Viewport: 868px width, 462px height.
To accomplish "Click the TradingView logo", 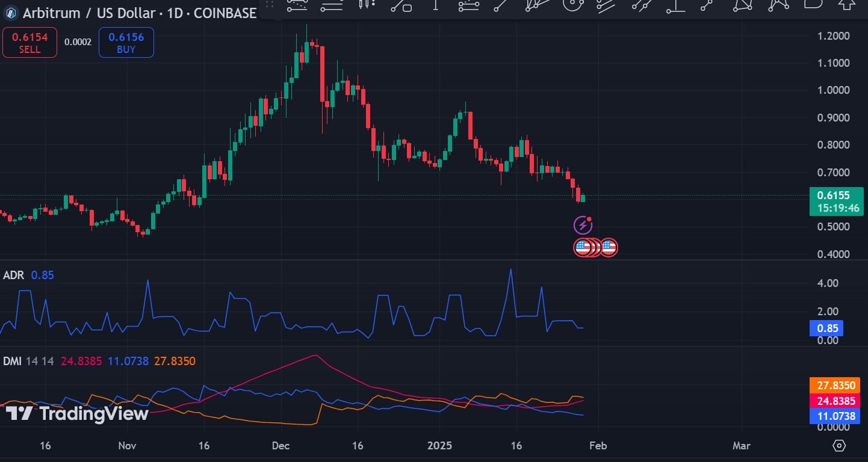I will click(77, 414).
